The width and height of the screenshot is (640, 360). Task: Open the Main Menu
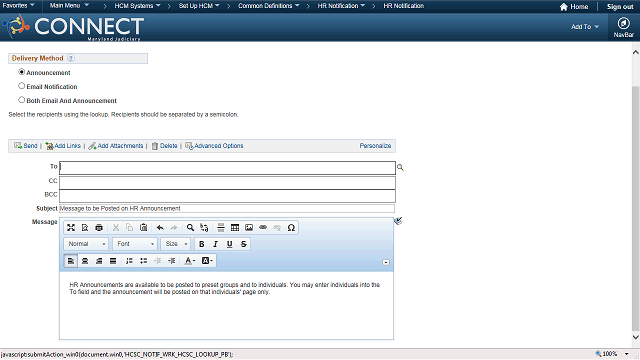[69, 5]
